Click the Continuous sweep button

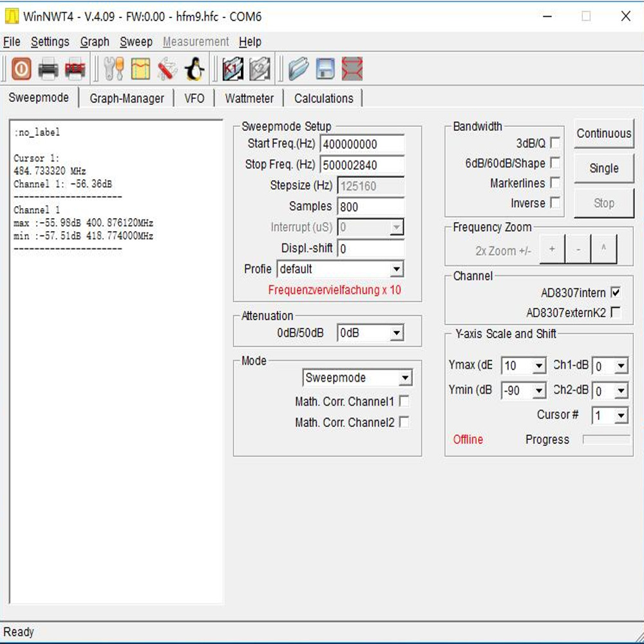pyautogui.click(x=604, y=133)
